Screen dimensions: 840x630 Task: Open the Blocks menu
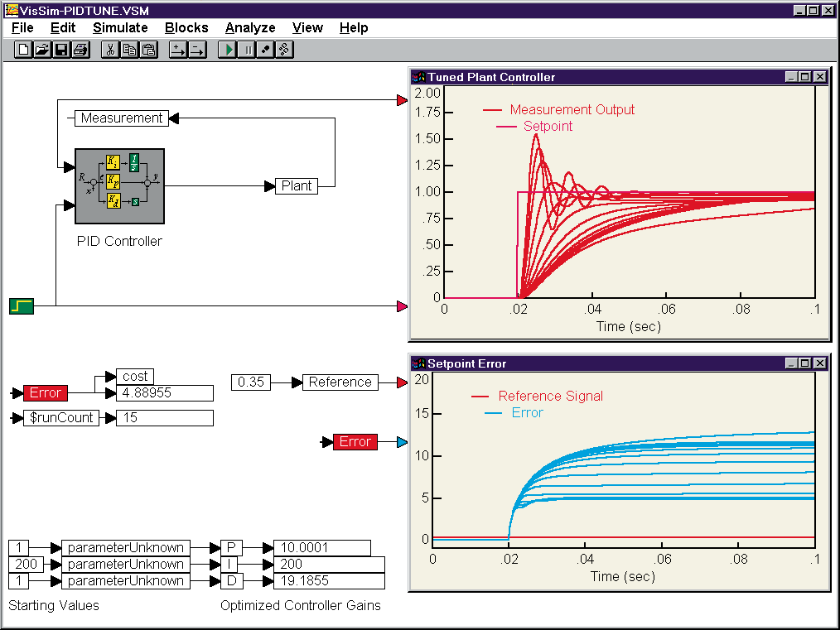coord(186,27)
